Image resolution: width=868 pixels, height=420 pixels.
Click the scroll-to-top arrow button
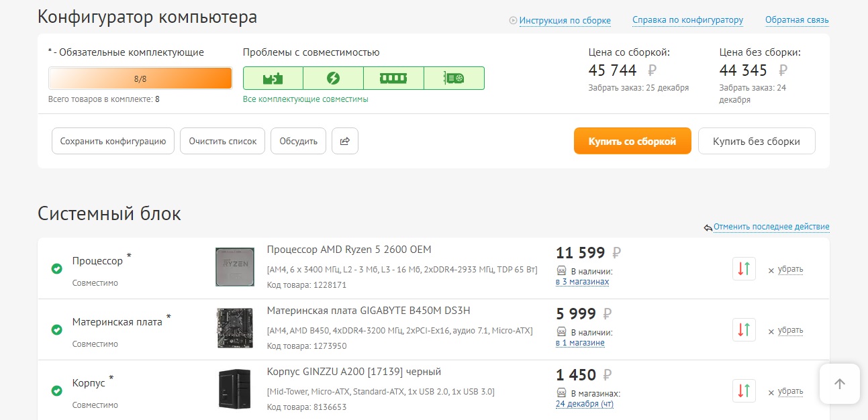[x=840, y=384]
